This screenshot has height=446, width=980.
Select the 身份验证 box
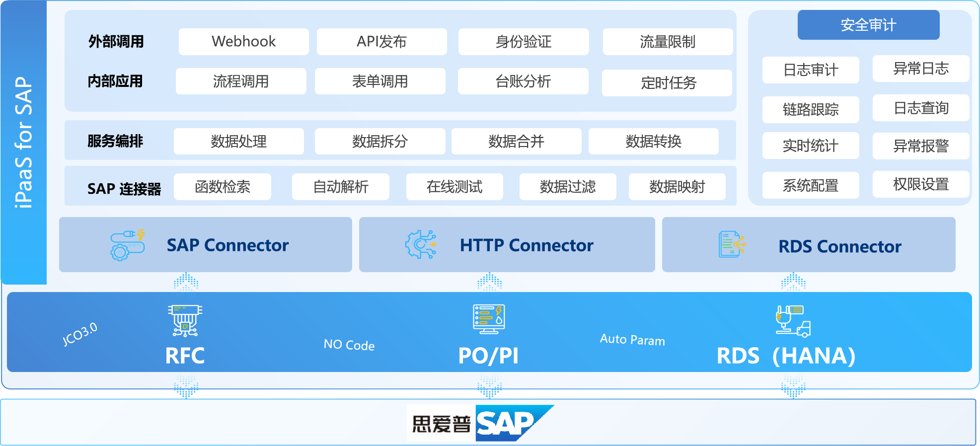pos(524,42)
